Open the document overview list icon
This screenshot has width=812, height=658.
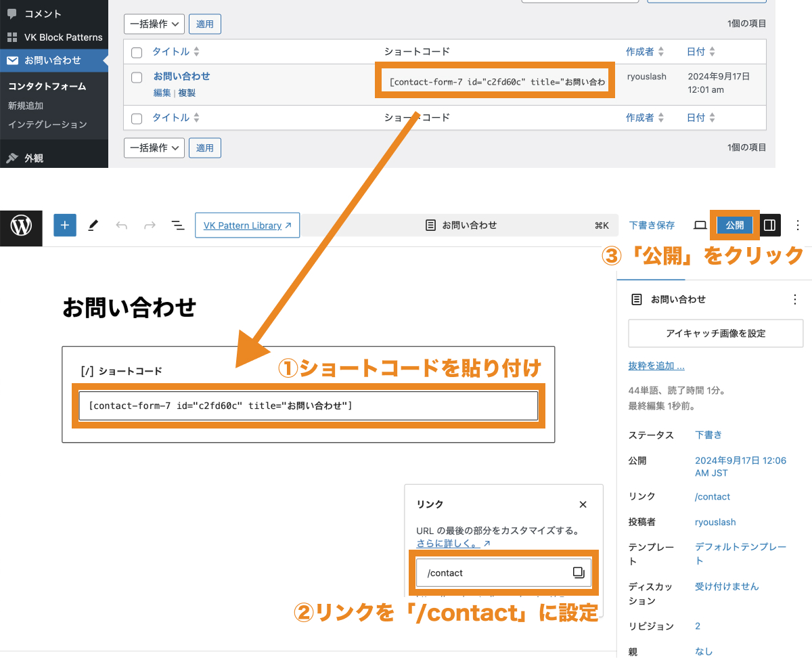point(177,225)
